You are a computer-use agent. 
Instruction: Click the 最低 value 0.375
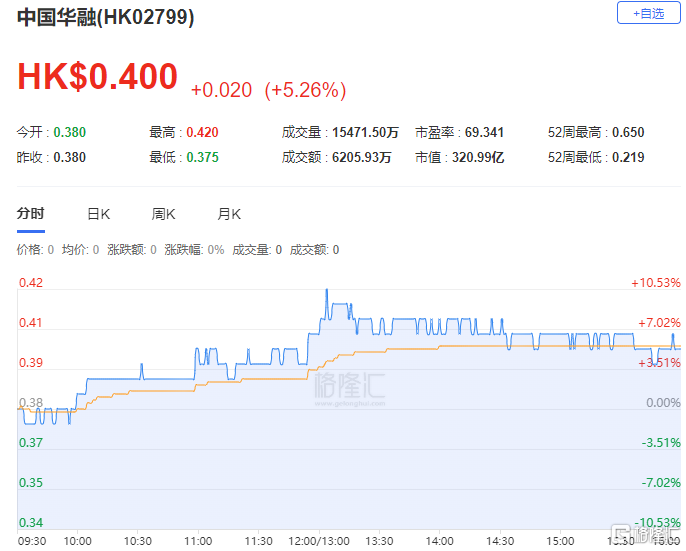(x=203, y=157)
